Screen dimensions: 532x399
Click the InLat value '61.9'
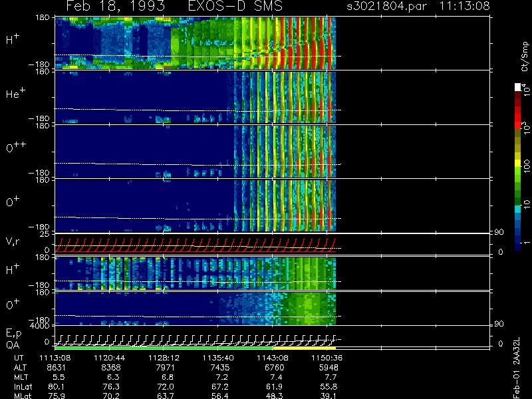click(x=274, y=386)
